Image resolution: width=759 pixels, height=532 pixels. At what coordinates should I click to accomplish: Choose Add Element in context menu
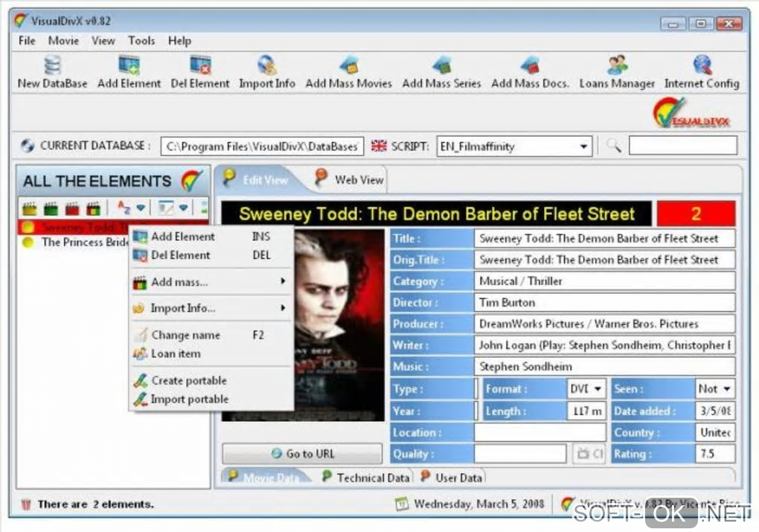click(212, 237)
